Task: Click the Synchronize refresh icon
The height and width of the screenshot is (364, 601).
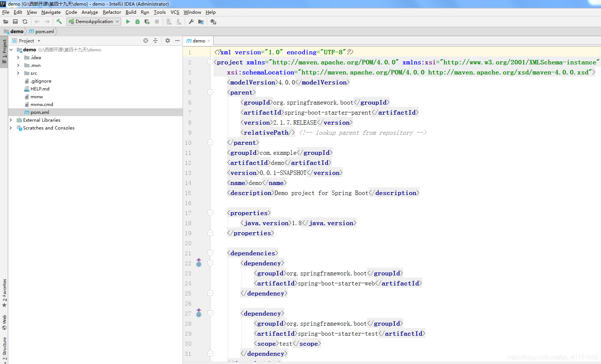Action: (x=25, y=22)
